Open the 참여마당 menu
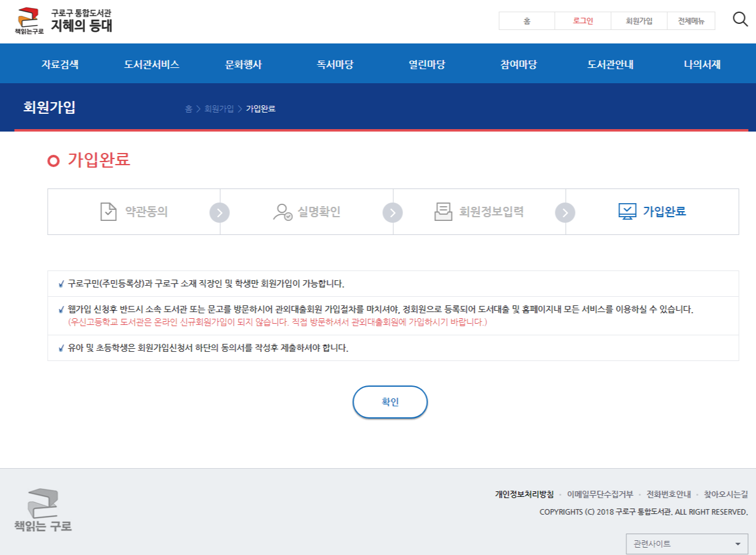 (519, 64)
